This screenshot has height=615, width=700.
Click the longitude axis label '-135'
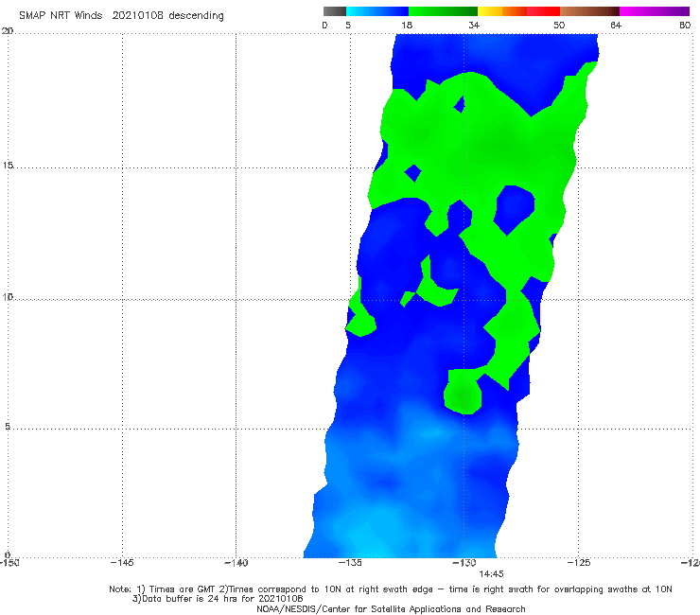click(x=350, y=563)
